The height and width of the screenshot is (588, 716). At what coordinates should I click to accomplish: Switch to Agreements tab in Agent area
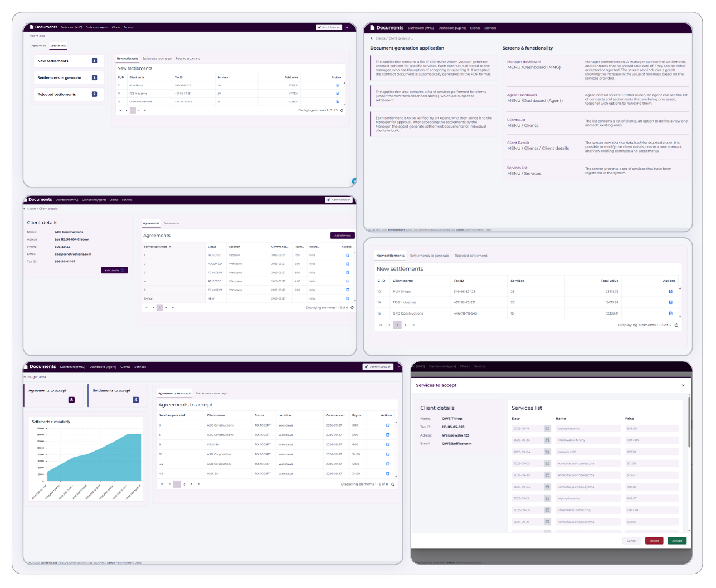click(39, 46)
